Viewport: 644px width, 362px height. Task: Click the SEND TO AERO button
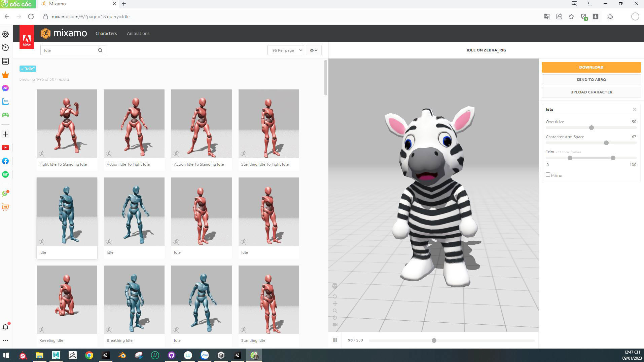(591, 80)
